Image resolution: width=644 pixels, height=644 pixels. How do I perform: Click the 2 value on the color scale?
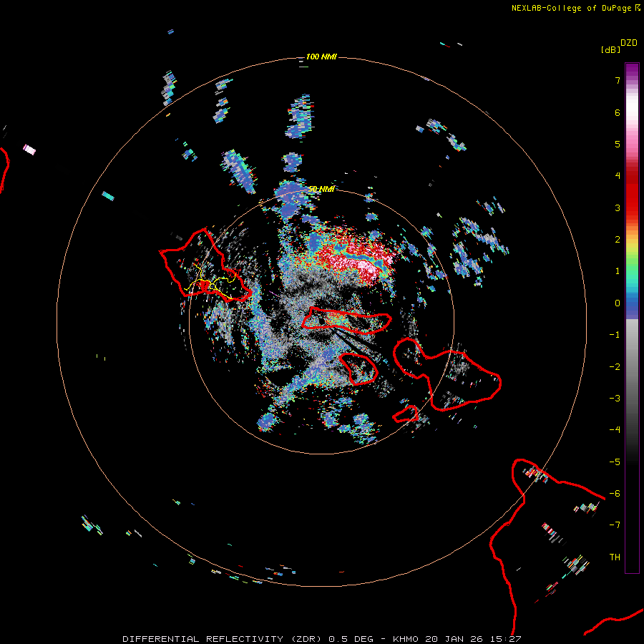click(x=618, y=240)
